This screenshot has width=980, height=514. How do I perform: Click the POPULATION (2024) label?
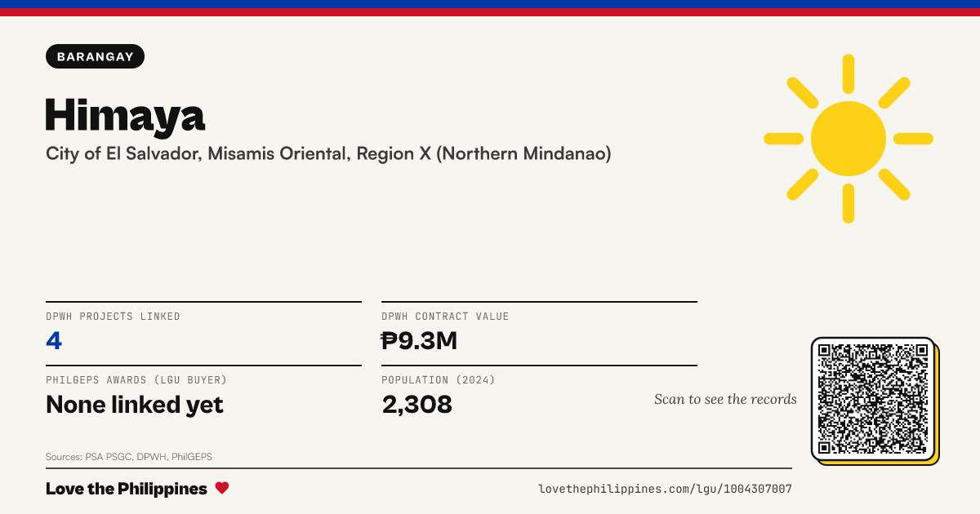tap(439, 380)
